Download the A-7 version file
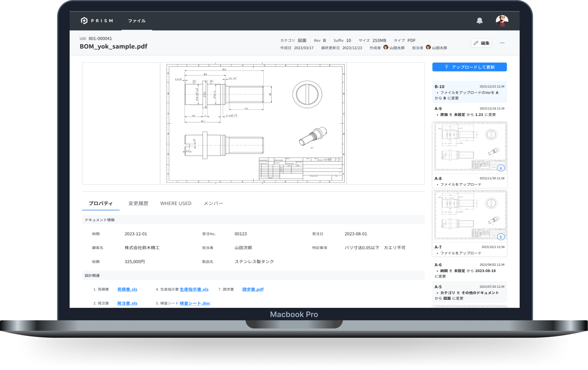The height and width of the screenshot is (370, 588). [500, 237]
